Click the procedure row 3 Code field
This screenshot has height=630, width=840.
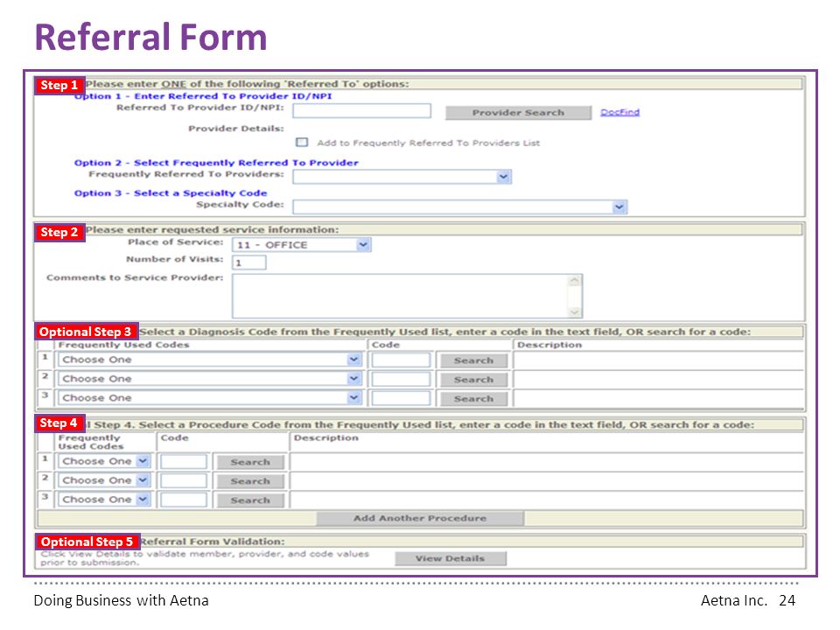click(x=184, y=500)
